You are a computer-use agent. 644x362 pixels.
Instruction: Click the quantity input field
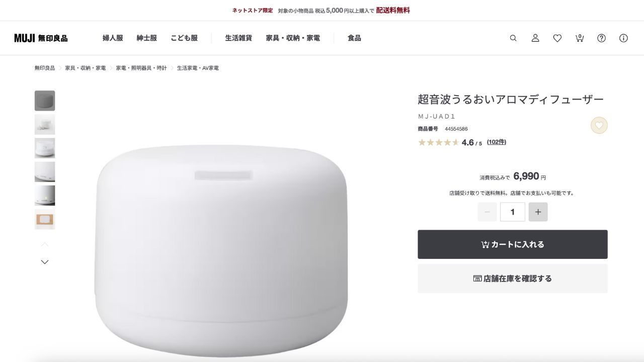(x=513, y=212)
